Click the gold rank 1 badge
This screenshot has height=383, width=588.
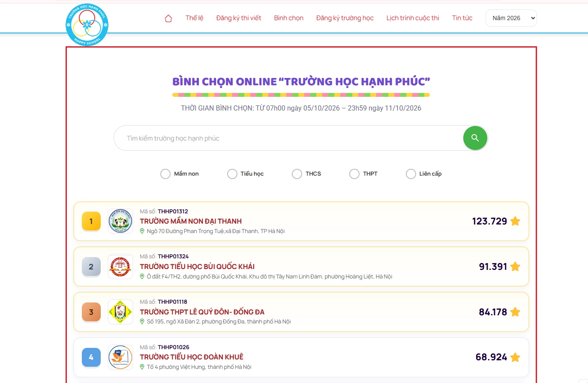[91, 221]
